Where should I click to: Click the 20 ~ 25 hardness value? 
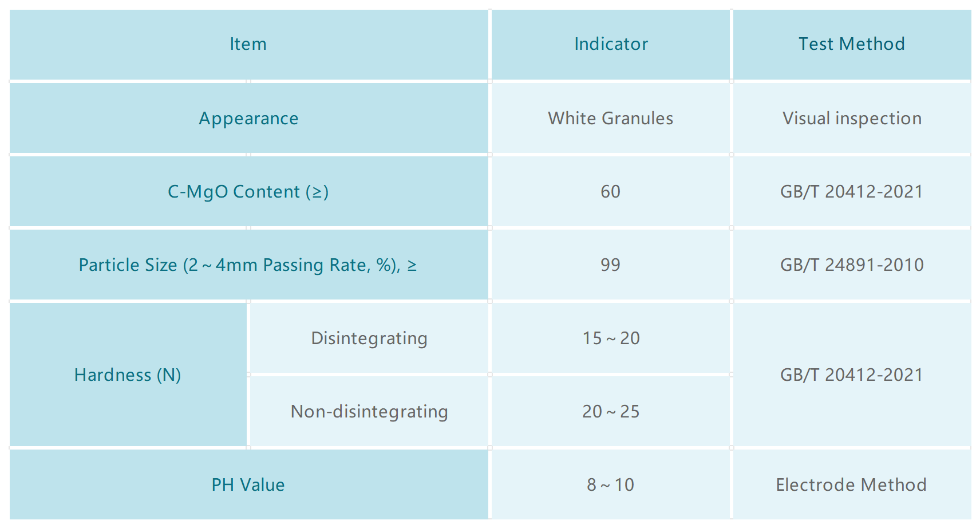point(610,412)
